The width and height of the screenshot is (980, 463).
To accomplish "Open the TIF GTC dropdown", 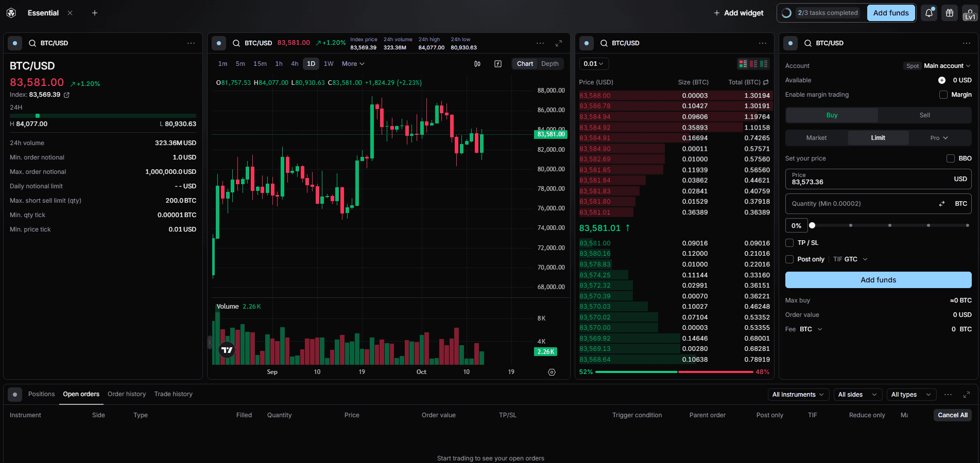I will pos(851,259).
